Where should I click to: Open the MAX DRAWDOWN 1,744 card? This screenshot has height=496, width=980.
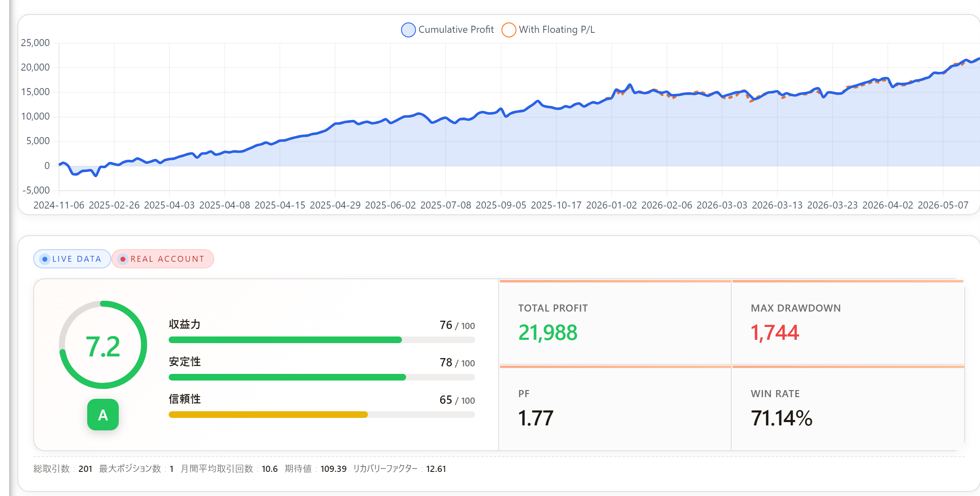848,322
